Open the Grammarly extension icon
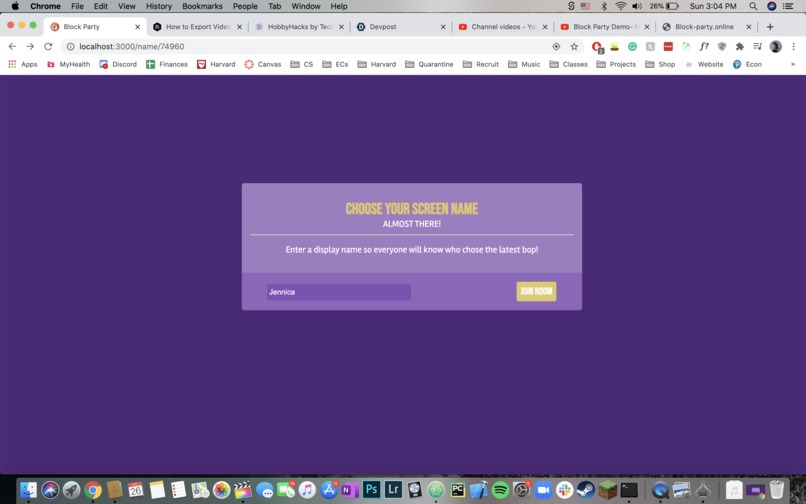This screenshot has height=504, width=806. (632, 46)
